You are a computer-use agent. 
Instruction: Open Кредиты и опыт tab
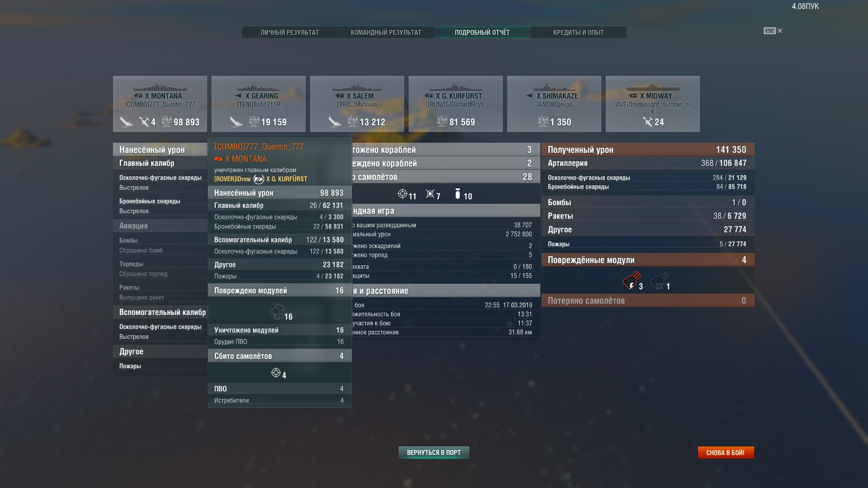(578, 33)
